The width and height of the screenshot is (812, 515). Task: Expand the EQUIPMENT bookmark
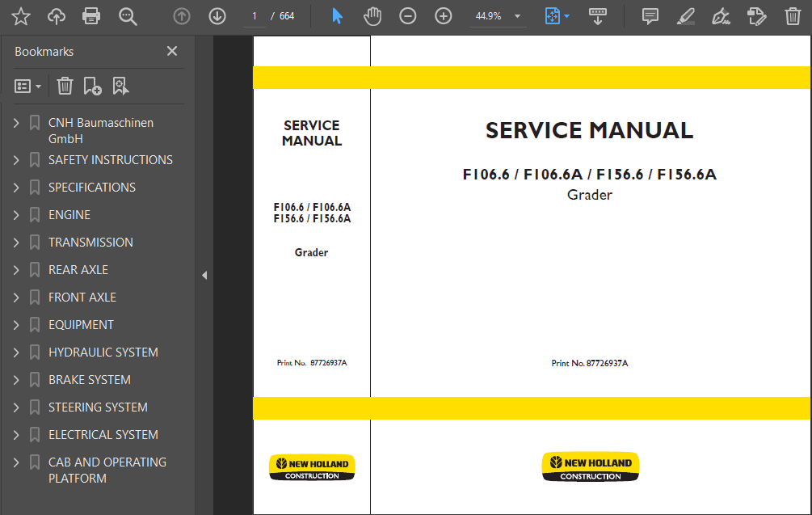pos(16,325)
